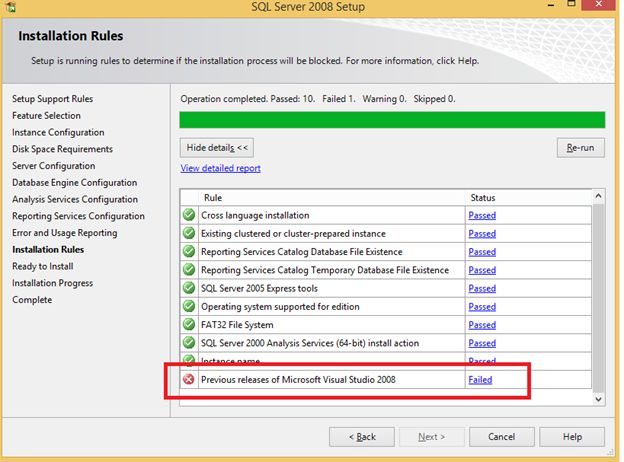Click the check icon beside FAT32 File System
The image size is (624, 462).
tap(189, 325)
